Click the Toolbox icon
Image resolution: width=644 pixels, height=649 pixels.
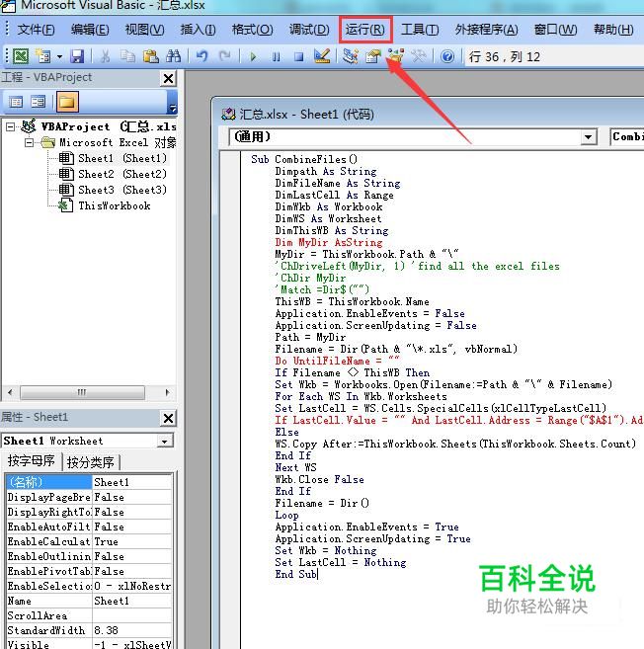tap(419, 56)
